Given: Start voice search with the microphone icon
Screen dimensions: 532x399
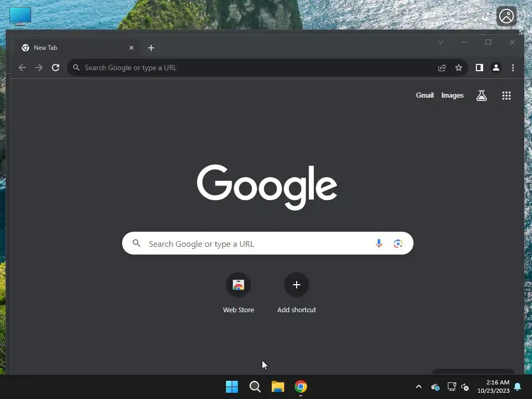Looking at the screenshot, I should [x=379, y=243].
